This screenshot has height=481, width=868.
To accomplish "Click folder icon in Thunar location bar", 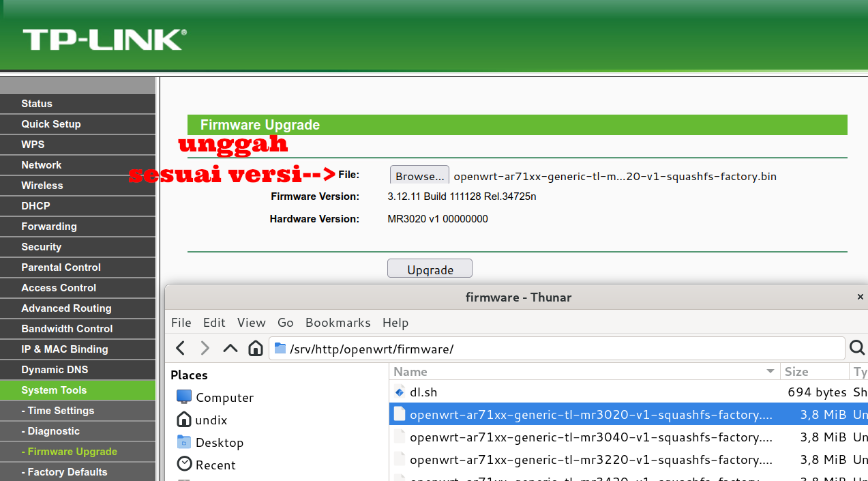I will coord(280,349).
